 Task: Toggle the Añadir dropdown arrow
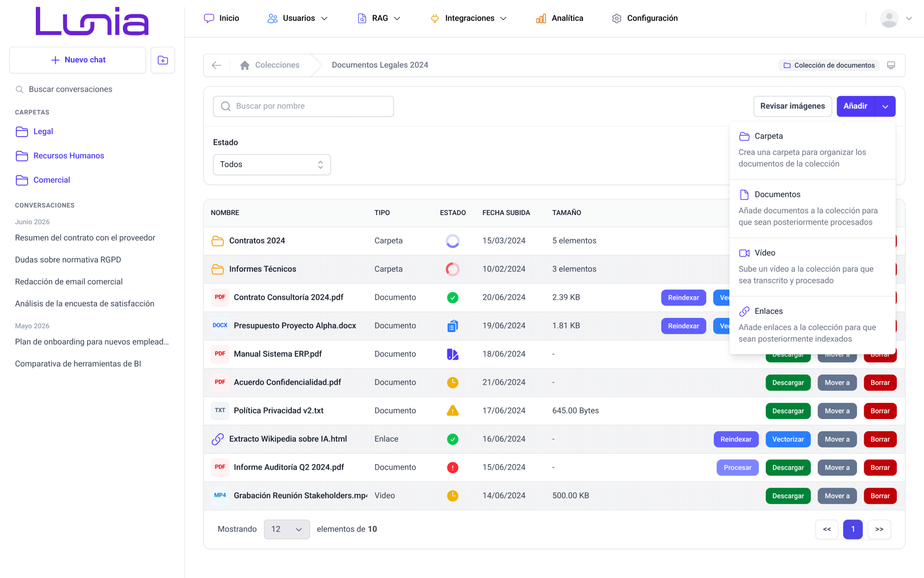(x=885, y=106)
